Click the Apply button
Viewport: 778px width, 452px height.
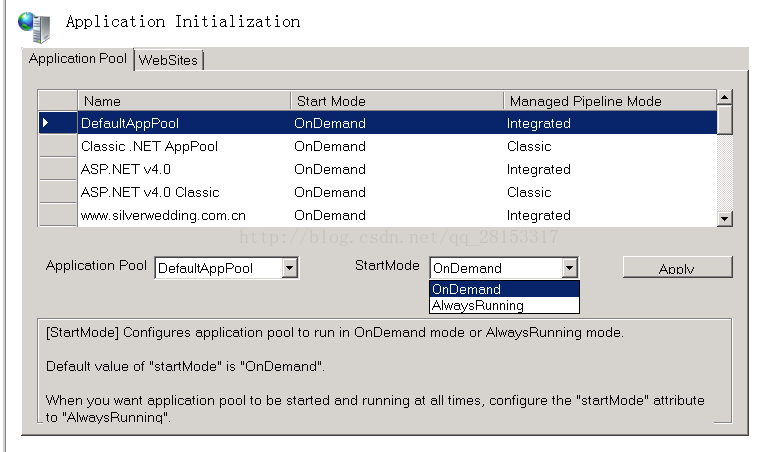pos(677,268)
